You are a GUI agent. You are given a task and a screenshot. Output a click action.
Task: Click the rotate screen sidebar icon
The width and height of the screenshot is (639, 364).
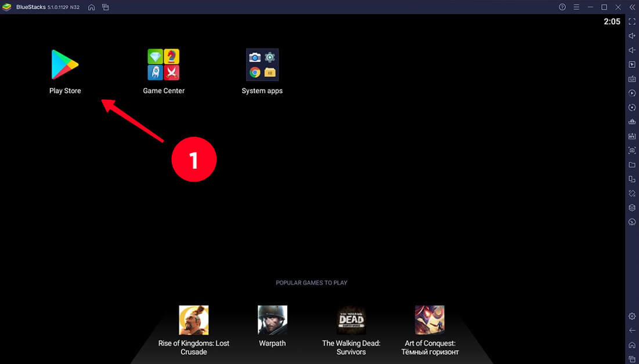tap(632, 179)
